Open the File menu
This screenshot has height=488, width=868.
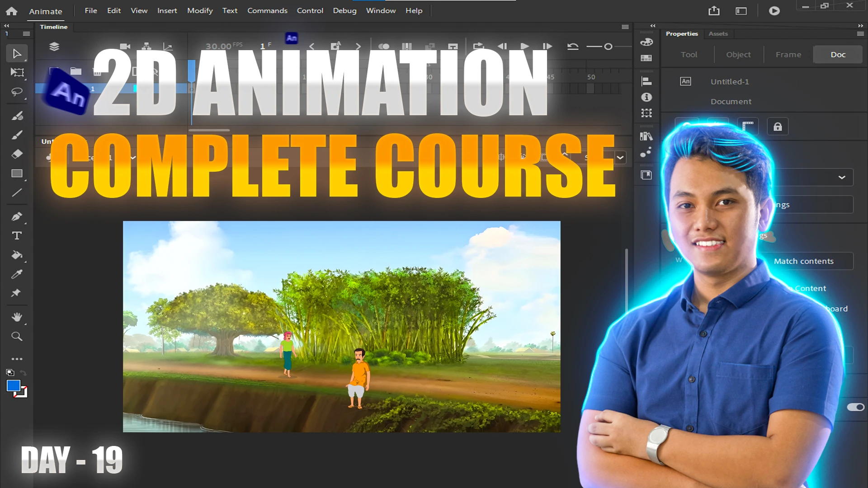[91, 10]
